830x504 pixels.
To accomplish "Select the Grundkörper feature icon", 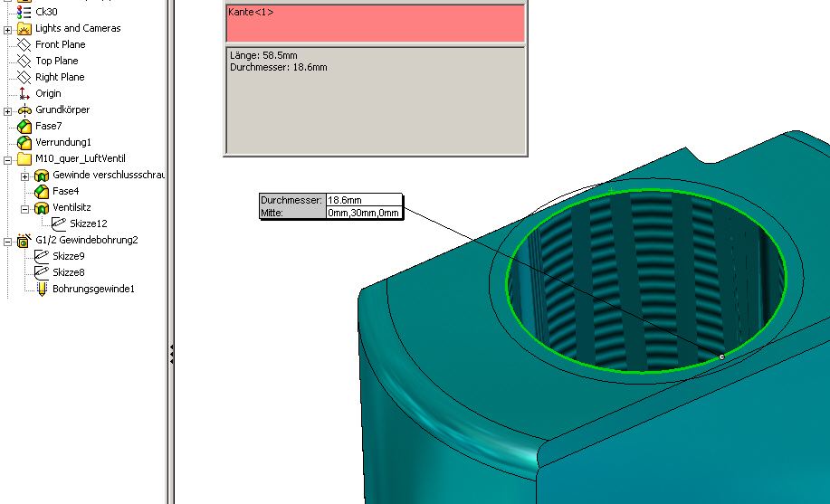I will click(x=24, y=110).
